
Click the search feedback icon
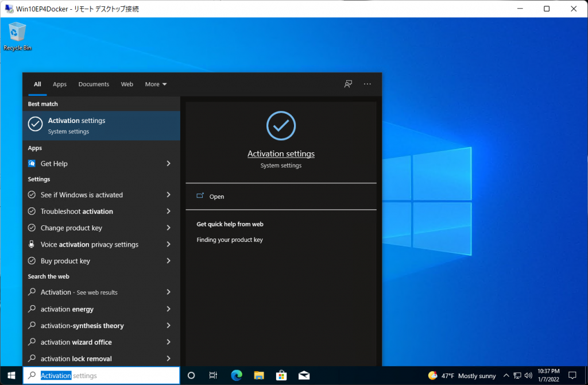(348, 84)
